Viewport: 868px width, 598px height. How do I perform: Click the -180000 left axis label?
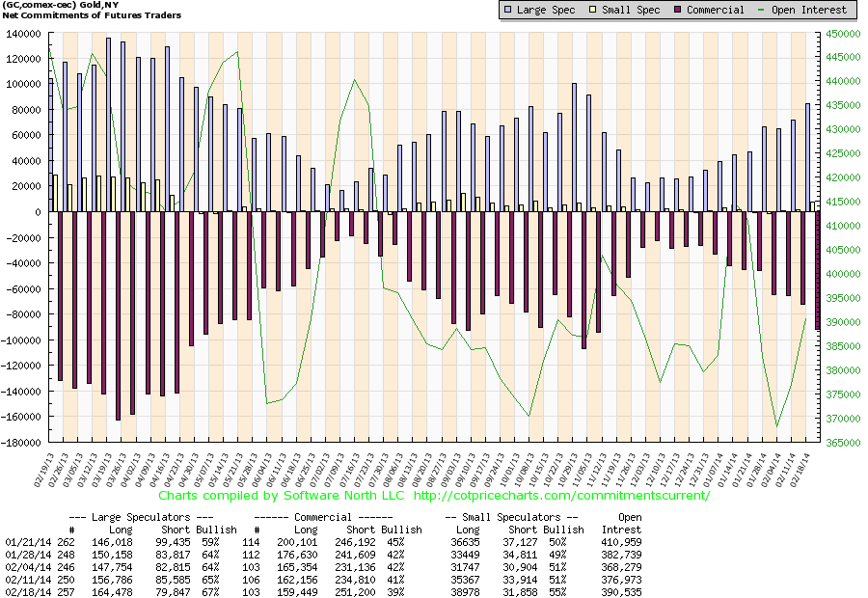coord(30,444)
